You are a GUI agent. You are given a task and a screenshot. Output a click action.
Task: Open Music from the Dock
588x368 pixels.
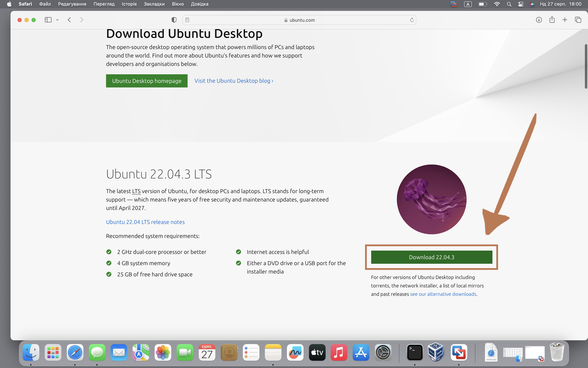pos(339,352)
